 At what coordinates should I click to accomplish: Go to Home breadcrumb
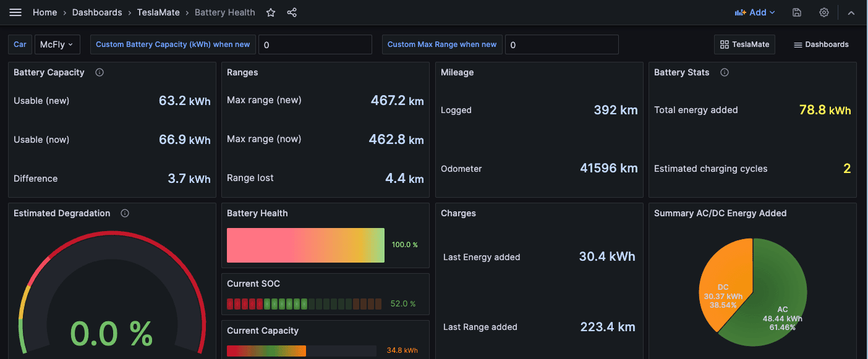pyautogui.click(x=45, y=12)
